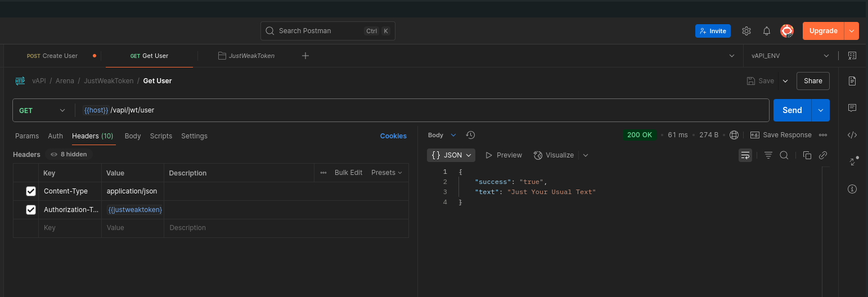Open user avatar profile menu
The image size is (868, 297).
pos(787,31)
